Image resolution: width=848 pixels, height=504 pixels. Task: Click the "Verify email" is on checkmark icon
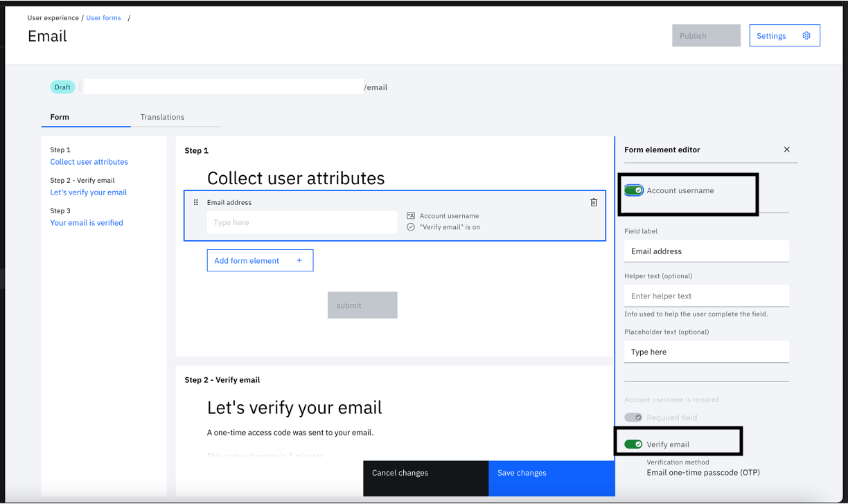point(411,227)
